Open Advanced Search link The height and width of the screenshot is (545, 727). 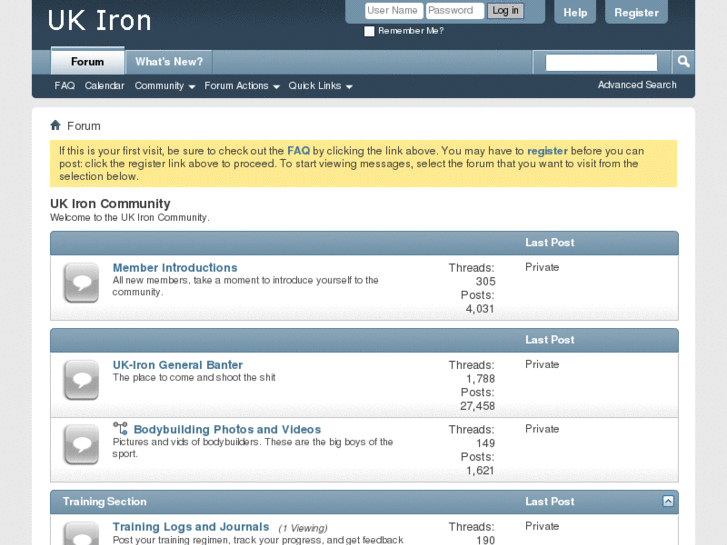click(x=637, y=85)
